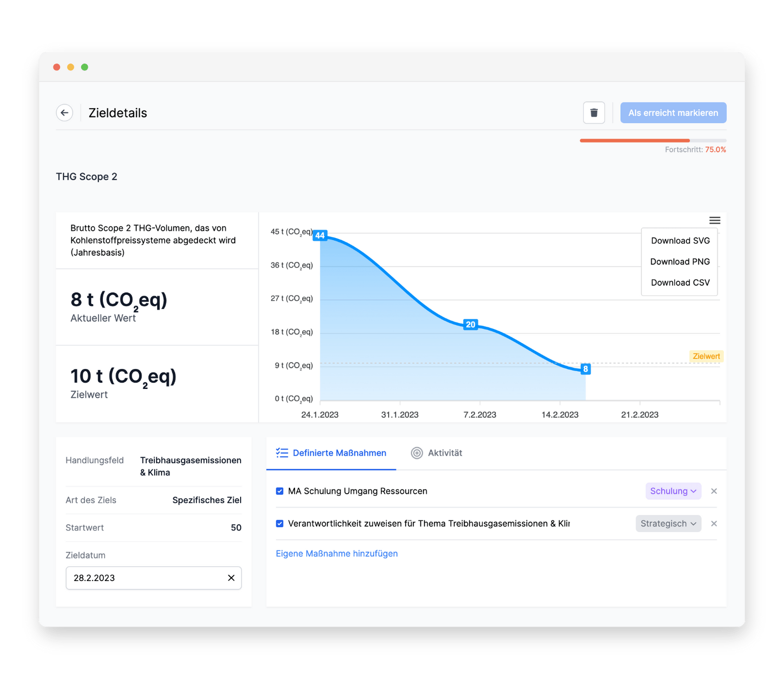Choose Download CSV option

pos(680,283)
